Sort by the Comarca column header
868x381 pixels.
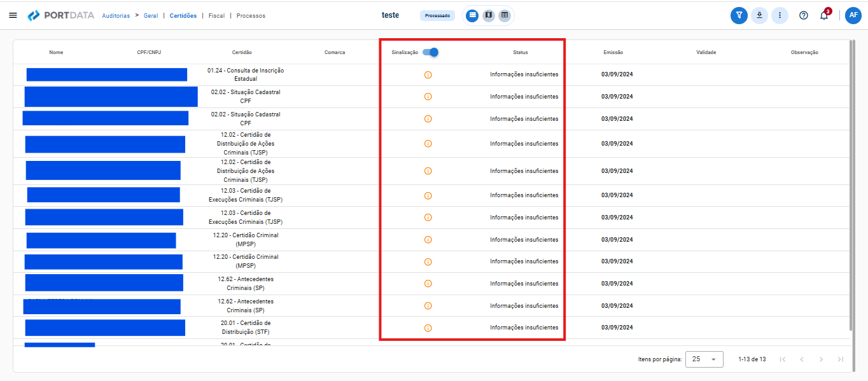(335, 52)
